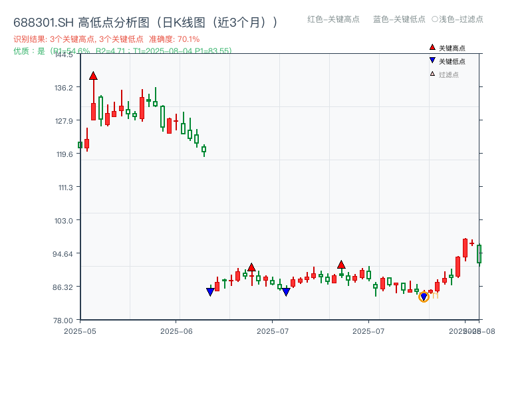This screenshot has width=532, height=399.
Task: Select the red triangle marker near late June high
Action: pos(252,267)
